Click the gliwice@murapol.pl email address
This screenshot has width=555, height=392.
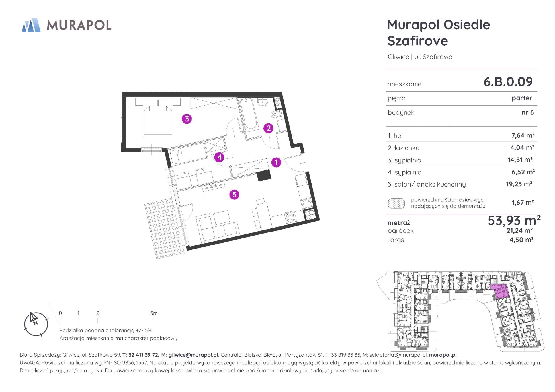(193, 355)
